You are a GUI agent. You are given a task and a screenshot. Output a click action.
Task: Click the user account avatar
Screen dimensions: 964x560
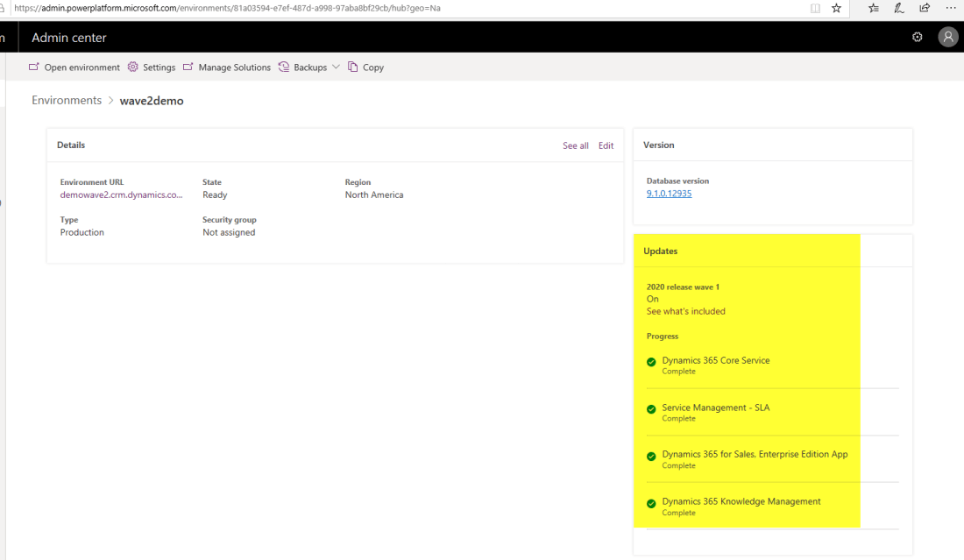tap(947, 37)
